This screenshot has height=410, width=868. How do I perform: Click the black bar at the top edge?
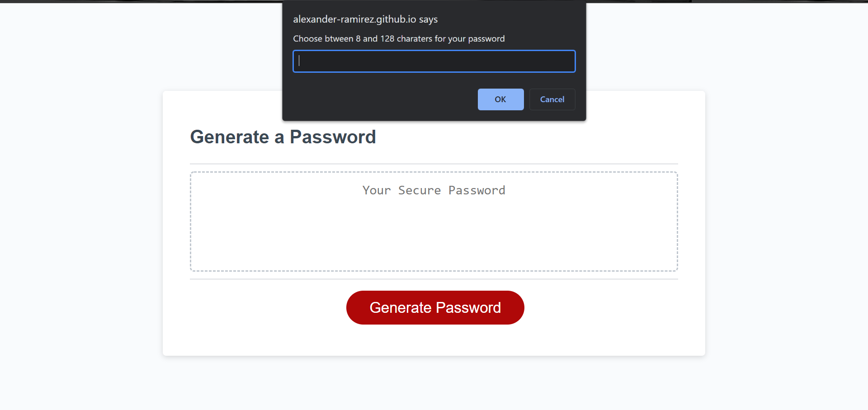pyautogui.click(x=434, y=1)
